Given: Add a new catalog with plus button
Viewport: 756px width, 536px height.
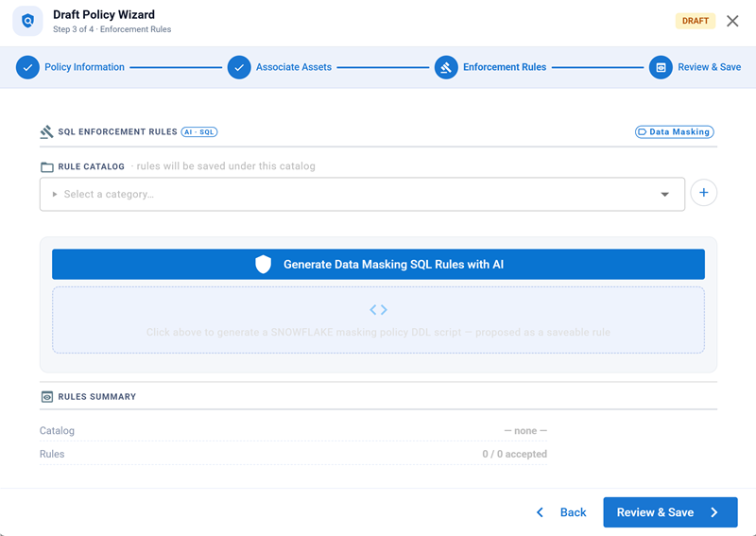Looking at the screenshot, I should [x=703, y=193].
